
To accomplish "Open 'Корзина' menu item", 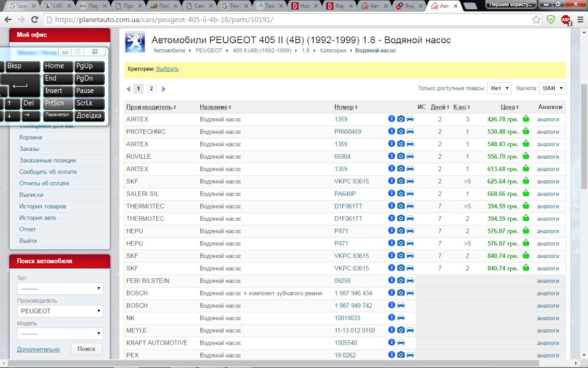I will coord(31,137).
